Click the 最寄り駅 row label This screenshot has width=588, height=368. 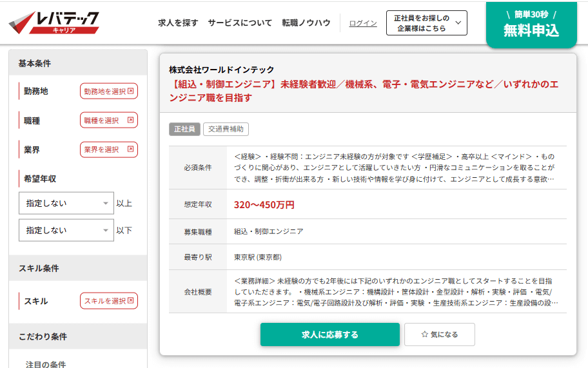198,257
